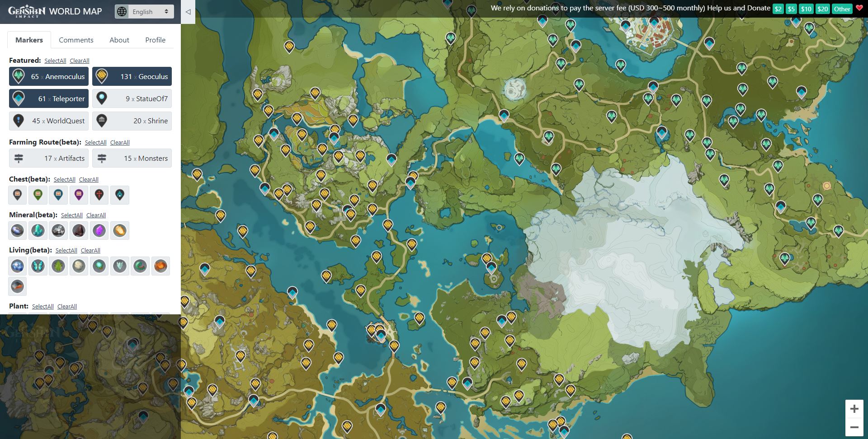The width and height of the screenshot is (868, 439).
Task: Toggle the 61 Teleporter marker filter
Action: pos(49,98)
